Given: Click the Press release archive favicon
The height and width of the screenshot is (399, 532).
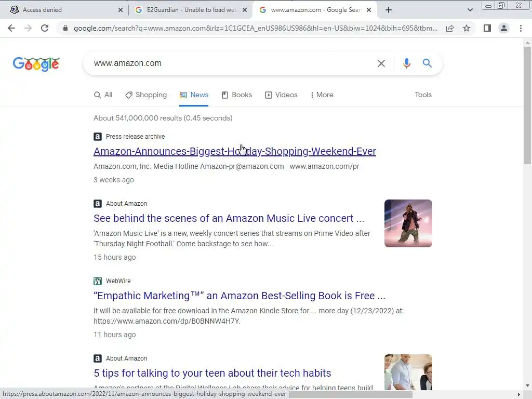Looking at the screenshot, I should (x=98, y=137).
